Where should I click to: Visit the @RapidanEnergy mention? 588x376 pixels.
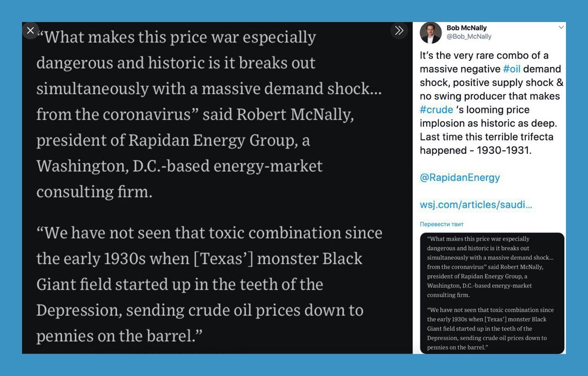[x=460, y=177]
